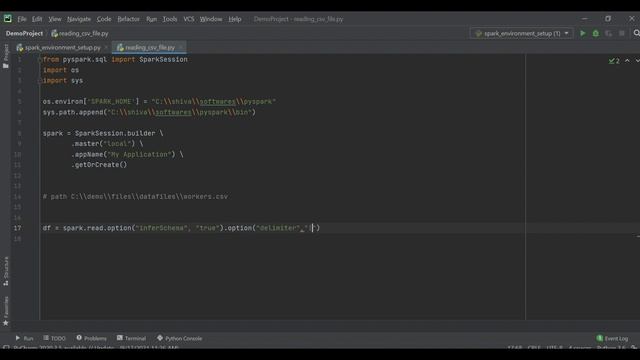Click the run configuration dropdown arrow
The height and width of the screenshot is (360, 640).
coord(567,33)
